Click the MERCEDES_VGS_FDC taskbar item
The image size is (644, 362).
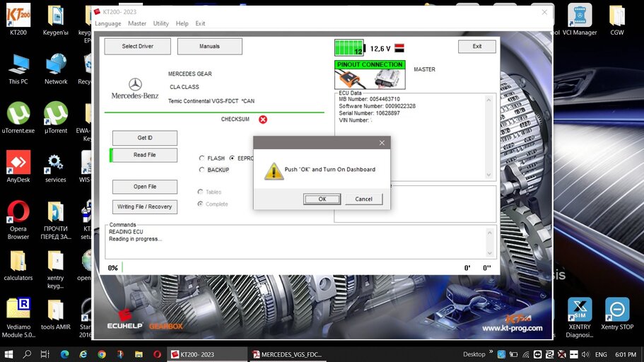[x=288, y=354]
